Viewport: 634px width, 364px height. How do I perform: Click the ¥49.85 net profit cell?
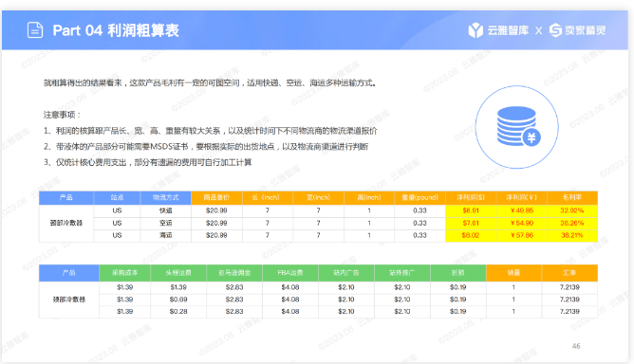point(522,210)
